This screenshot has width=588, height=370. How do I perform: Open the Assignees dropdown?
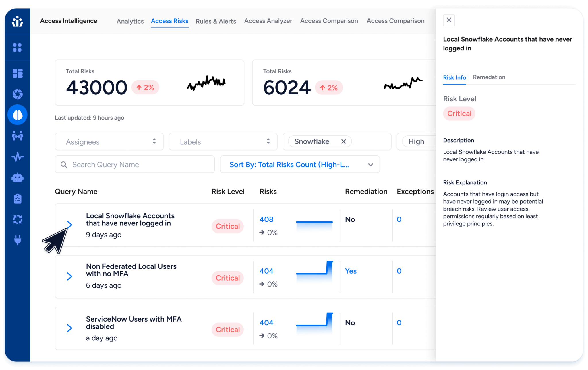pos(109,141)
